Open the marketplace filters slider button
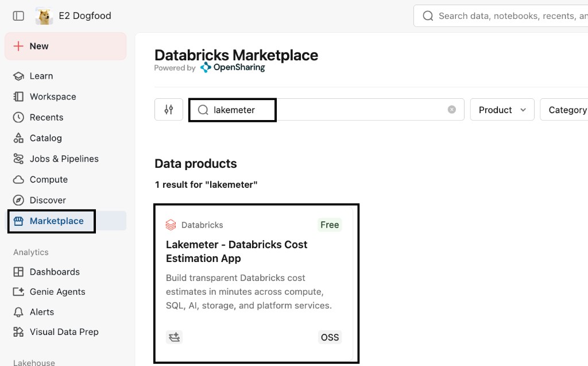 click(x=169, y=110)
